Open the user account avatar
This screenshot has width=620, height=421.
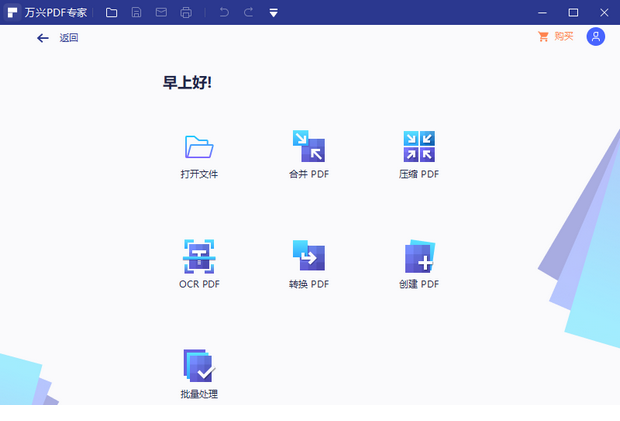[595, 37]
